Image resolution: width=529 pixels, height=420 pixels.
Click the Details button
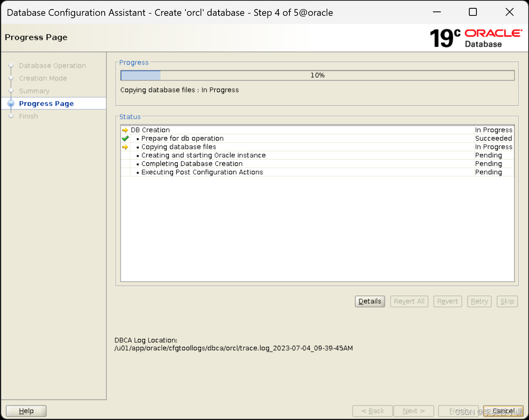tap(370, 301)
